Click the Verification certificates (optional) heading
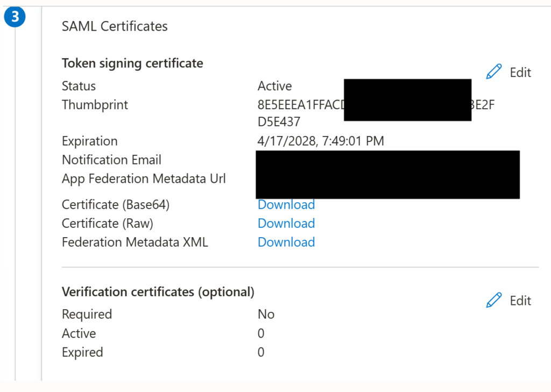 (158, 292)
